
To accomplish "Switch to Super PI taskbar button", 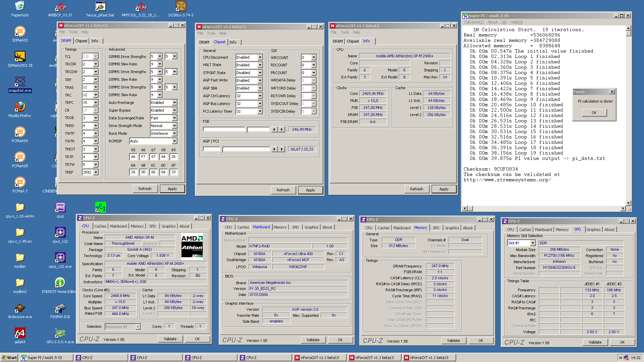I will coord(46,358).
